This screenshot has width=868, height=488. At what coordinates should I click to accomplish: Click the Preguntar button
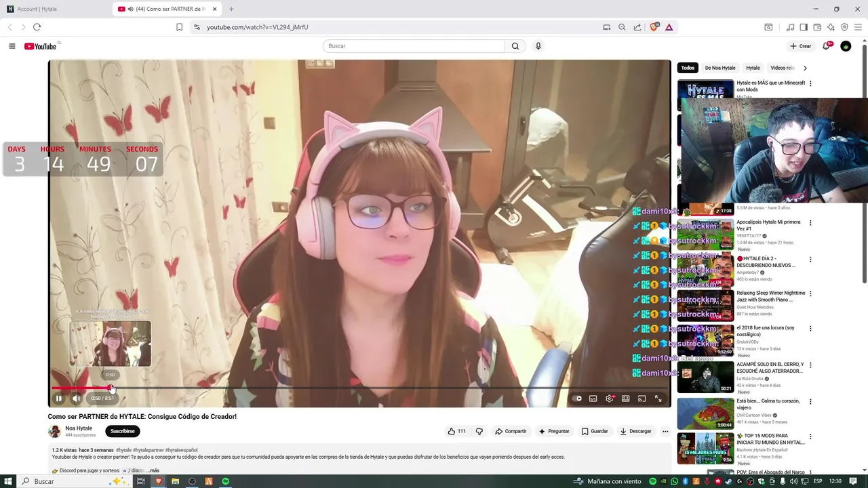coord(554,431)
